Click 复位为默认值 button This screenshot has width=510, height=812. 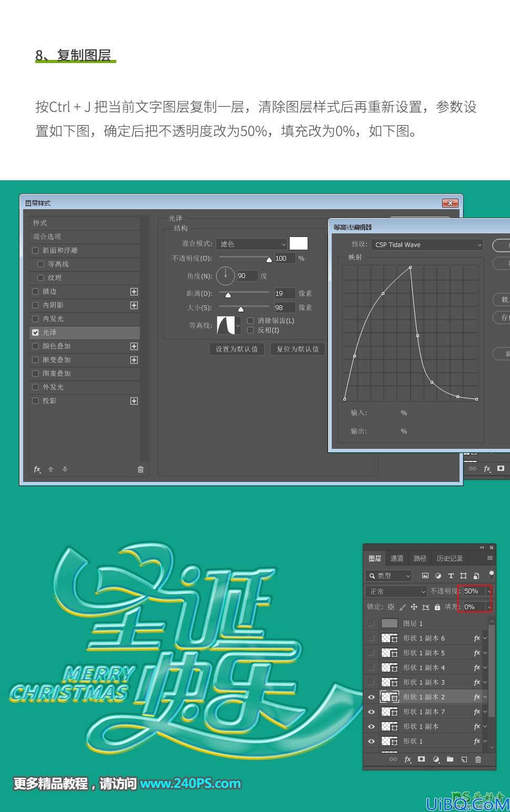coord(298,349)
